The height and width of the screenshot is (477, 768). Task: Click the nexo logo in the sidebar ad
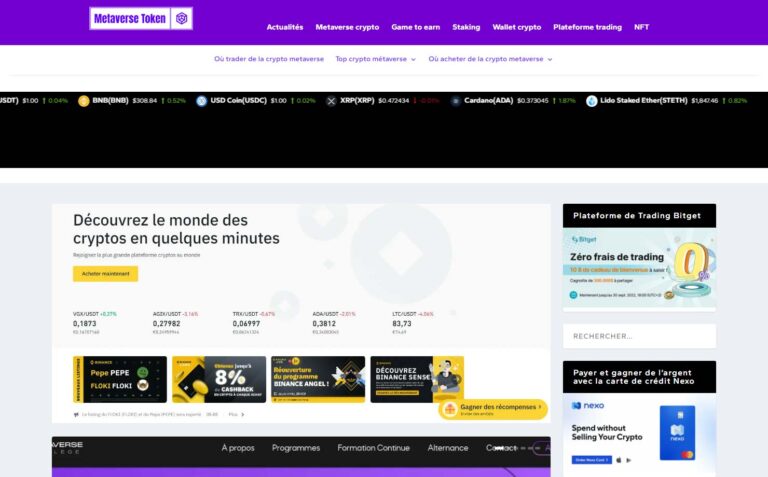[588, 405]
